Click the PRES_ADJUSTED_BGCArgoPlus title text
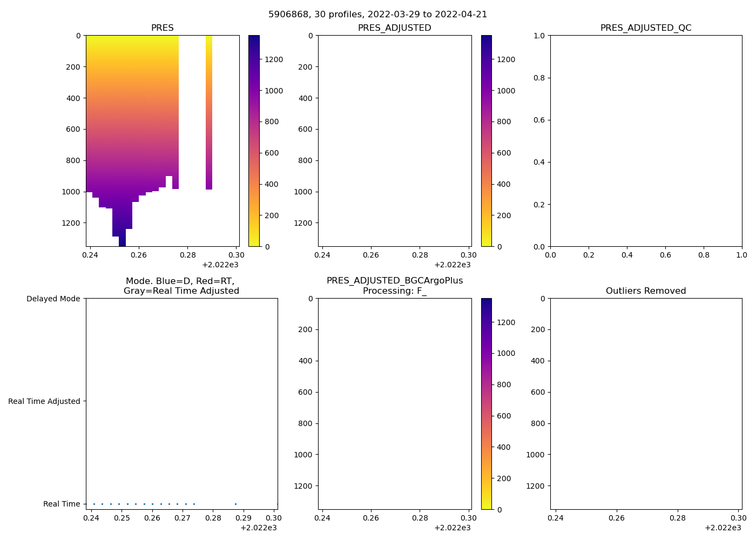756x540 pixels. 394,281
